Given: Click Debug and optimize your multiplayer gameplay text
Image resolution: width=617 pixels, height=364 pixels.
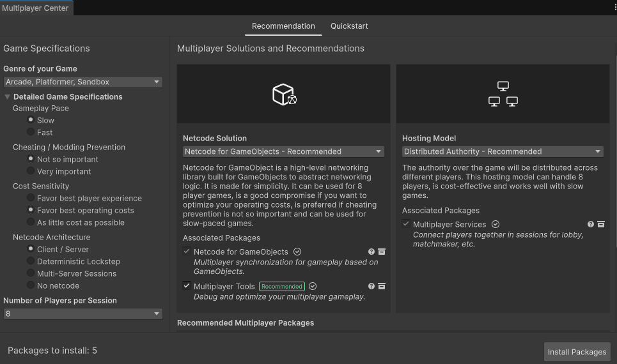Looking at the screenshot, I should (279, 297).
